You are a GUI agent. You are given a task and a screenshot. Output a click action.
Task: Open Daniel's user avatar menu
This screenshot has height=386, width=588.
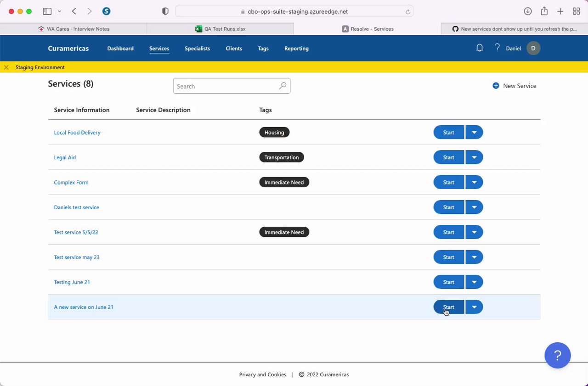coord(533,48)
